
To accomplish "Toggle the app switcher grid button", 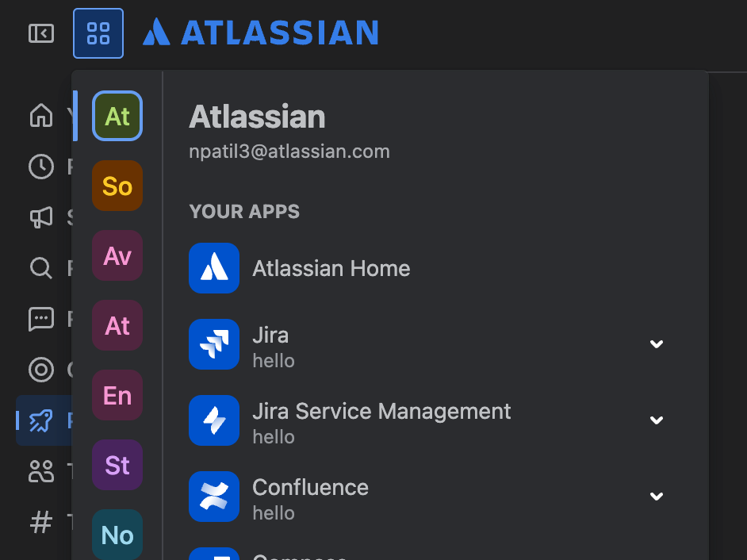I will 98,33.
